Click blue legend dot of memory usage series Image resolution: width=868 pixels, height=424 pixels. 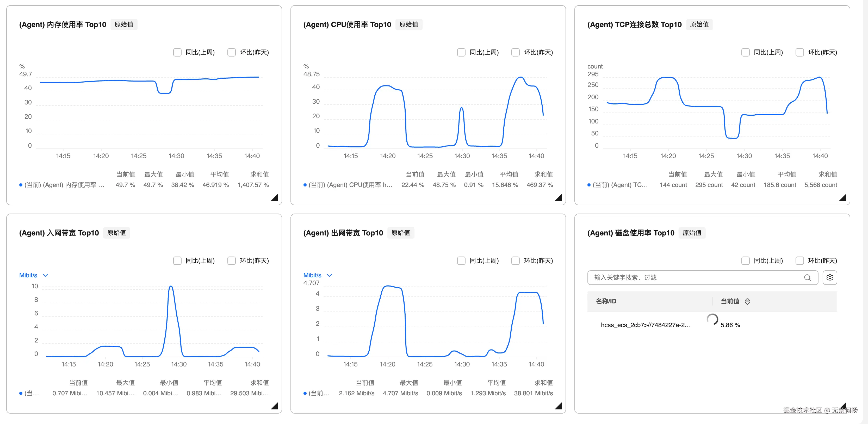tap(21, 185)
